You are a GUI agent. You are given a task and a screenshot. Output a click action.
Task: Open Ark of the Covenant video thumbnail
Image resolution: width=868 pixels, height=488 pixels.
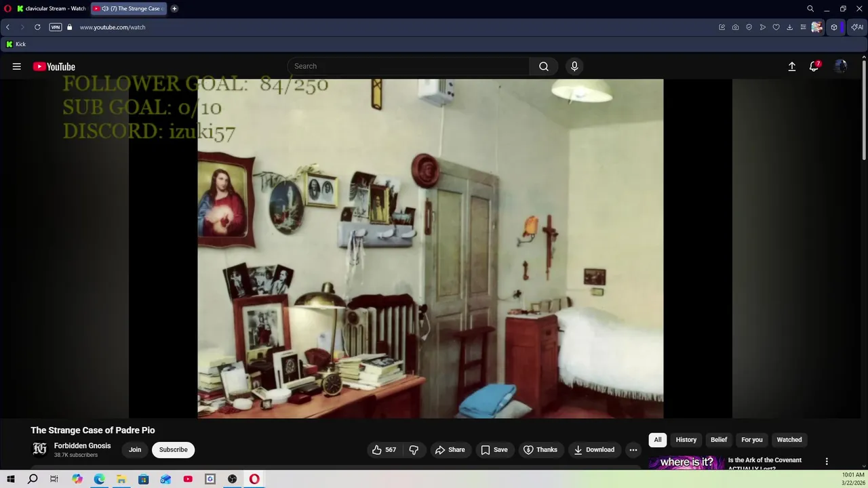686,462
